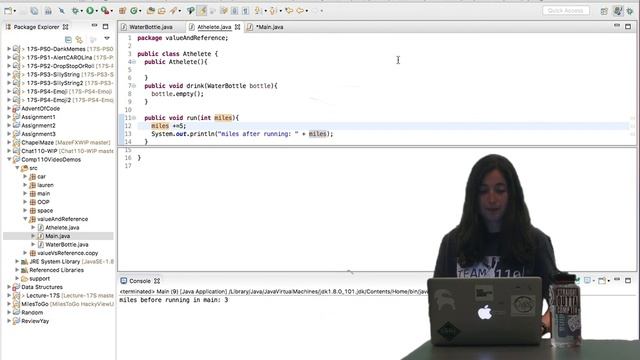
Task: Click the Open Perspective icon
Action: point(604,11)
